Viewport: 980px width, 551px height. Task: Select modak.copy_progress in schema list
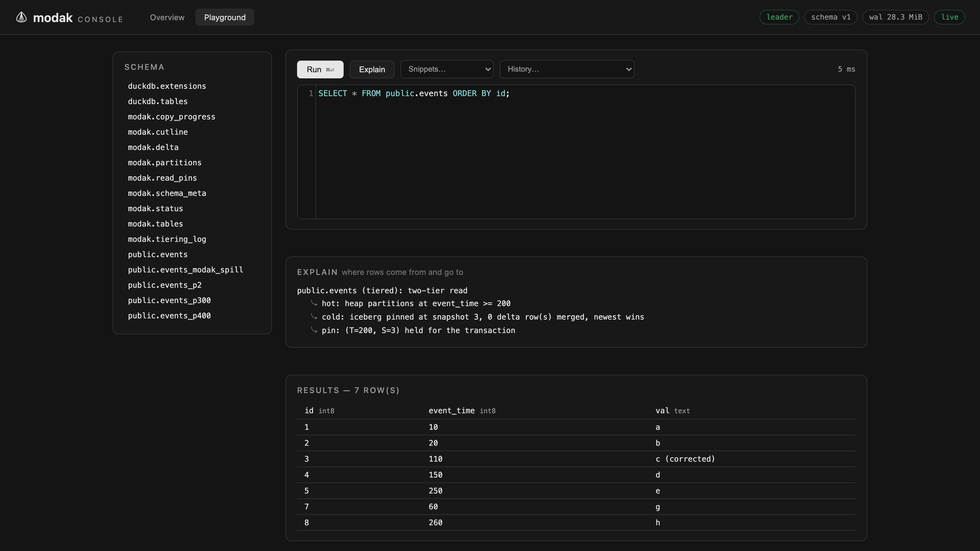coord(171,117)
